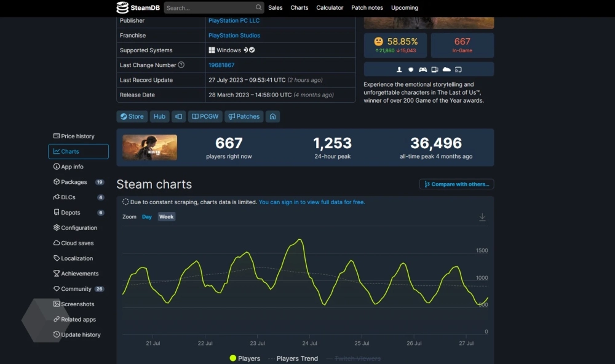615x364 pixels.
Task: Set chart zoom to Day
Action: [147, 217]
